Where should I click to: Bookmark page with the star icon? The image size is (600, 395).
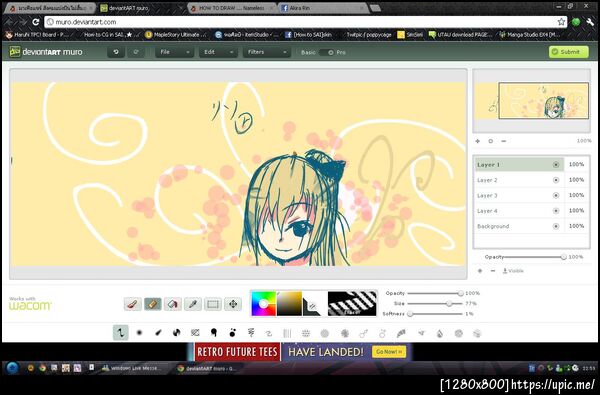click(561, 22)
